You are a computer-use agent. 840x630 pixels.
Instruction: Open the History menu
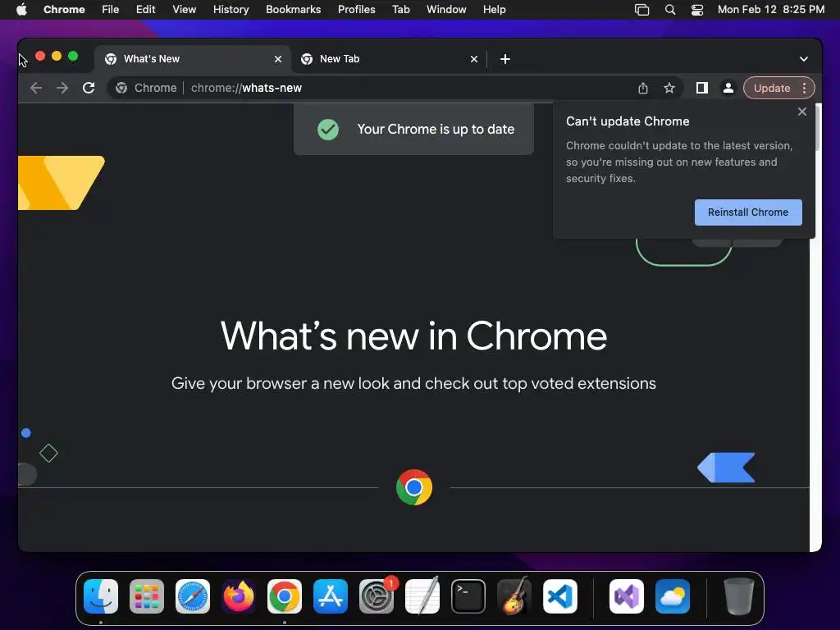(231, 10)
